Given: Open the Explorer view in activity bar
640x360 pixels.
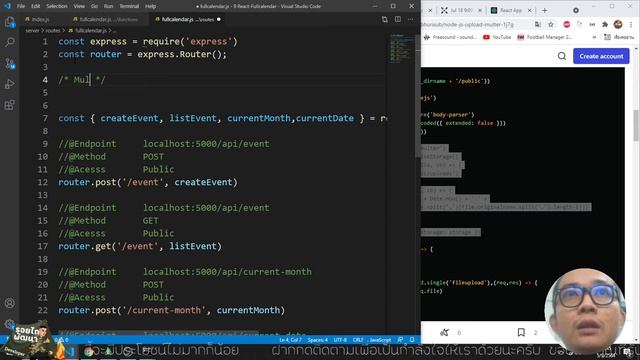Looking at the screenshot, I should pos(9,22).
